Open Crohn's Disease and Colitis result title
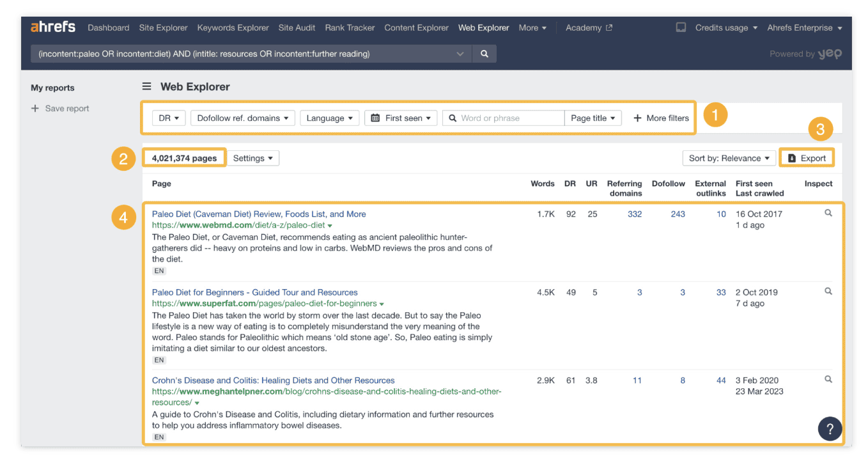 pyautogui.click(x=273, y=380)
